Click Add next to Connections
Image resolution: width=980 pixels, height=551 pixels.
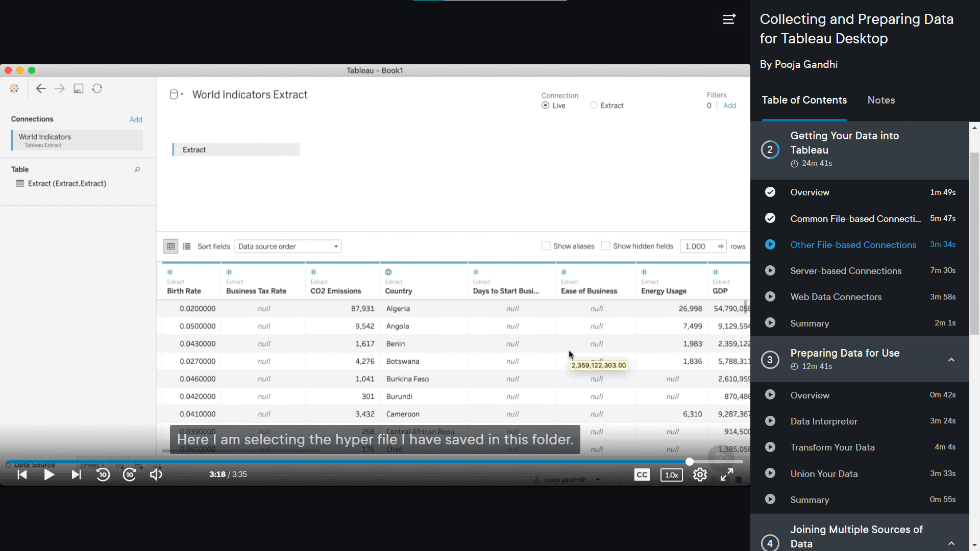136,119
